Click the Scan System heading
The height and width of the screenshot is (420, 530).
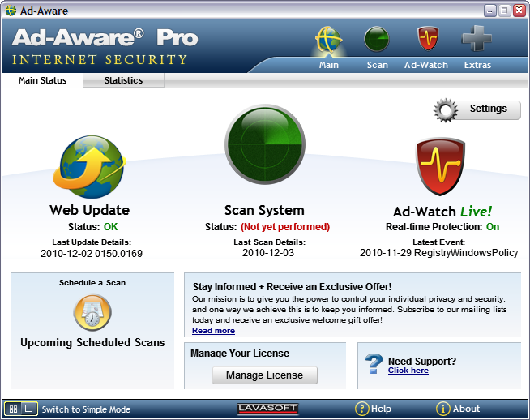[x=264, y=210]
